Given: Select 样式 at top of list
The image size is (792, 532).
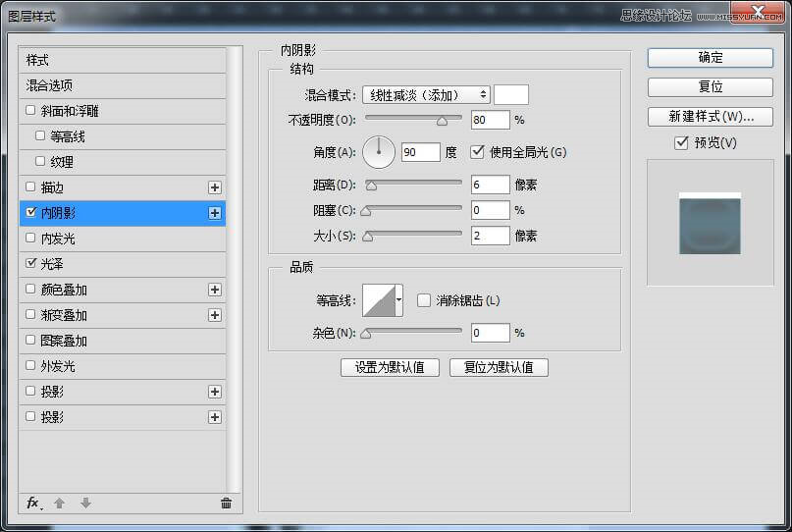Looking at the screenshot, I should [37, 60].
